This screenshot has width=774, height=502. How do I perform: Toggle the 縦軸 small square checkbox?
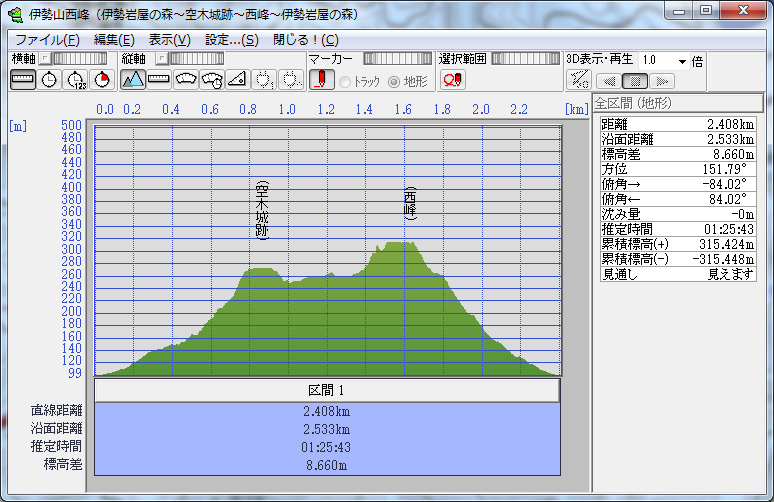(161, 59)
